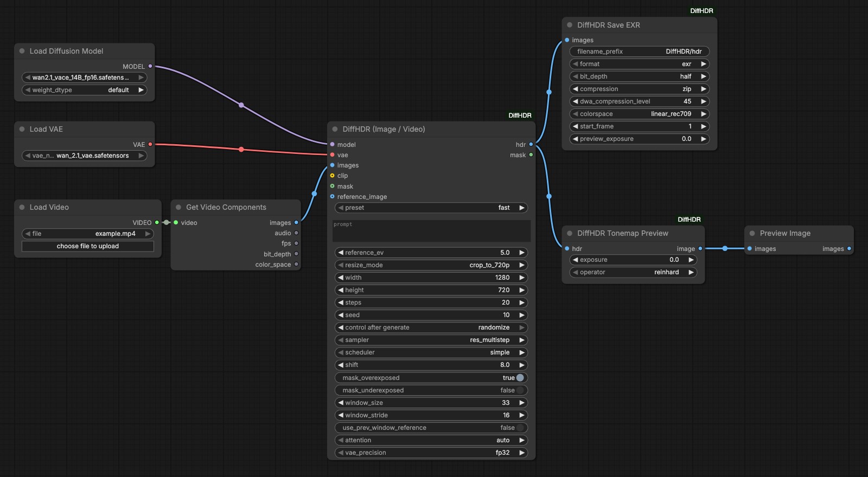Image resolution: width=868 pixels, height=477 pixels.
Task: Open the vae_precision dropdown
Action: pyautogui.click(x=431, y=453)
